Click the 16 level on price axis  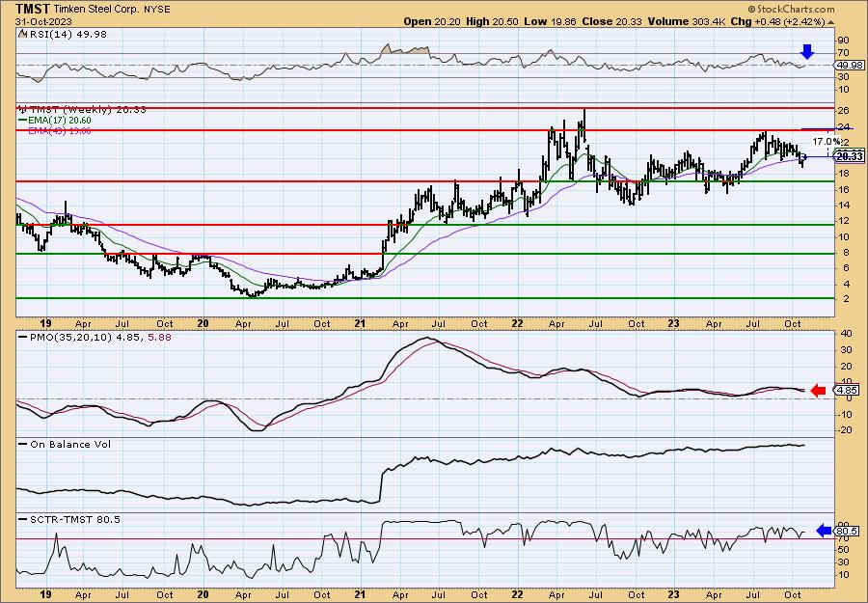coord(843,190)
